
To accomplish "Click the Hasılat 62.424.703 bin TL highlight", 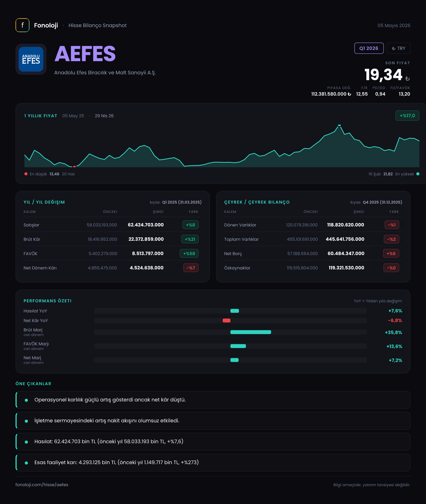I will [213, 441].
